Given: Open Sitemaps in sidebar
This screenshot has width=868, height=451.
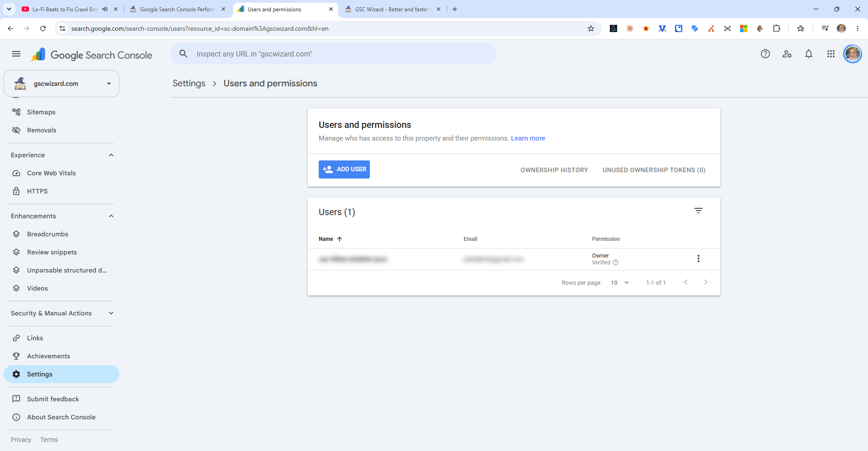Looking at the screenshot, I should pyautogui.click(x=41, y=112).
